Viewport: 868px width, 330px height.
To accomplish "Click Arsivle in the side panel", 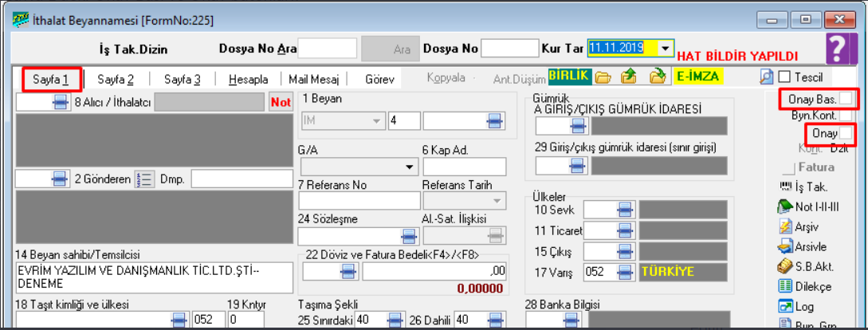I will (803, 246).
